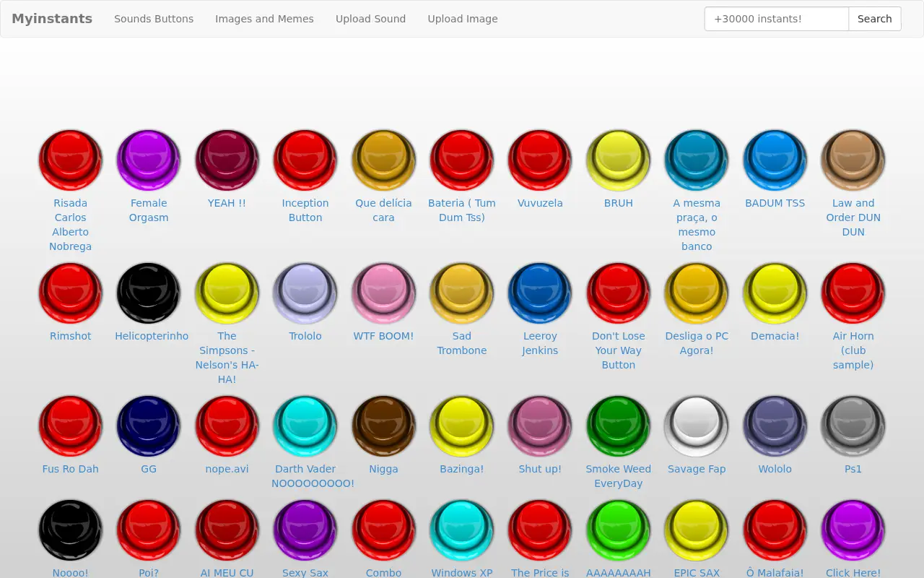Open the Wololo text link
Screen dimensions: 924x578
(x=775, y=469)
